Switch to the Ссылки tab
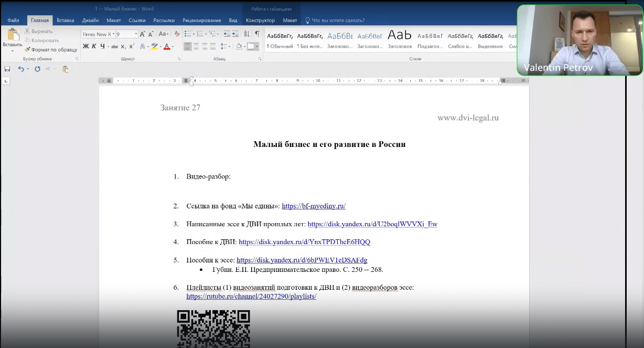This screenshot has height=348, width=644. tap(137, 20)
